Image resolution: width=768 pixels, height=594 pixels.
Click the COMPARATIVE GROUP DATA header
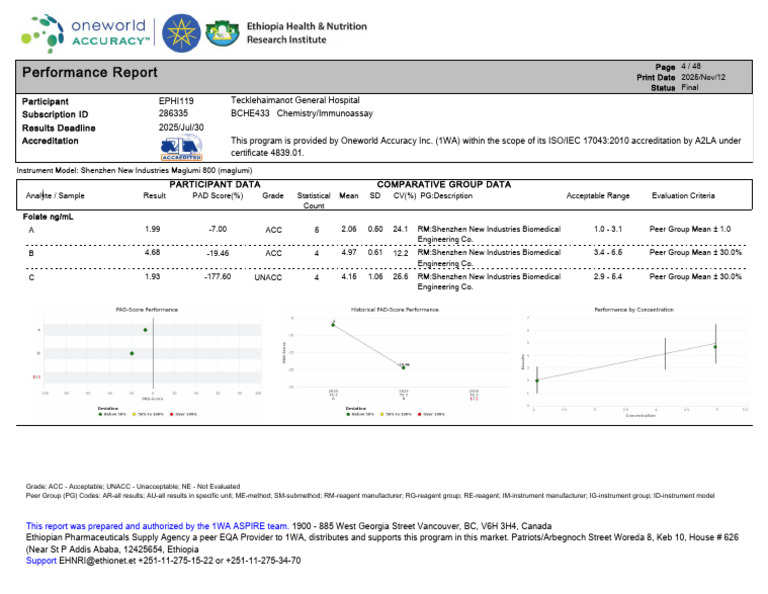(x=444, y=185)
